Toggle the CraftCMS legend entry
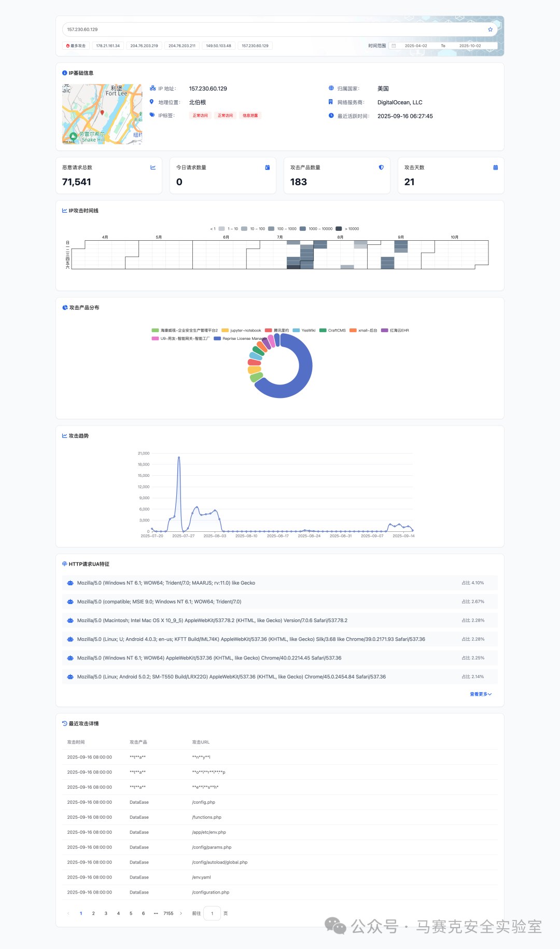The image size is (560, 949). (333, 331)
